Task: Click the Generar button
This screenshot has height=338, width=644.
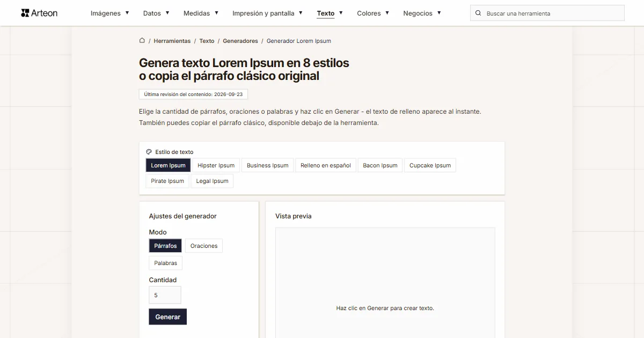Action: coord(167,317)
